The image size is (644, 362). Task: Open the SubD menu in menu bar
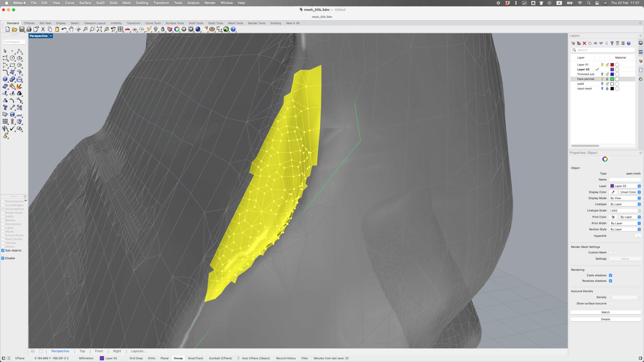100,3
